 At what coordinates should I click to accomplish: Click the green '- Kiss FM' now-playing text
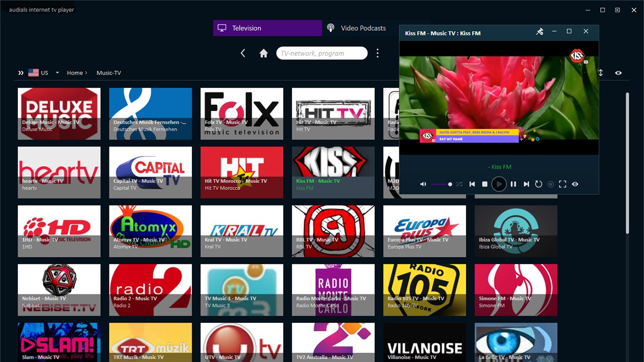499,167
